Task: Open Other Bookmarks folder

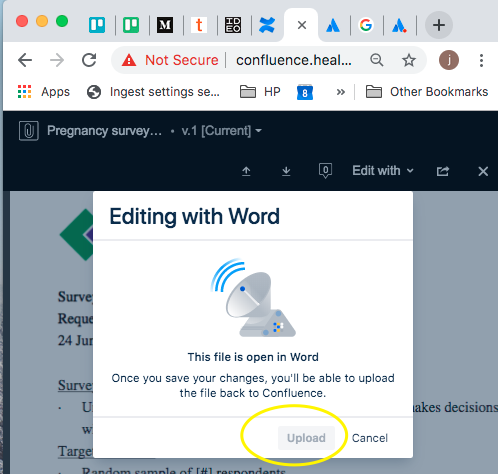Action: [427, 92]
